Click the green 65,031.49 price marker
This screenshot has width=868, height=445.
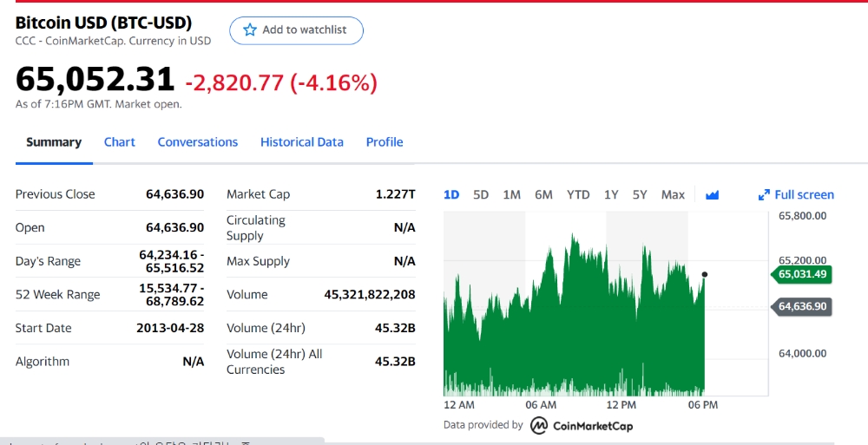click(x=801, y=274)
